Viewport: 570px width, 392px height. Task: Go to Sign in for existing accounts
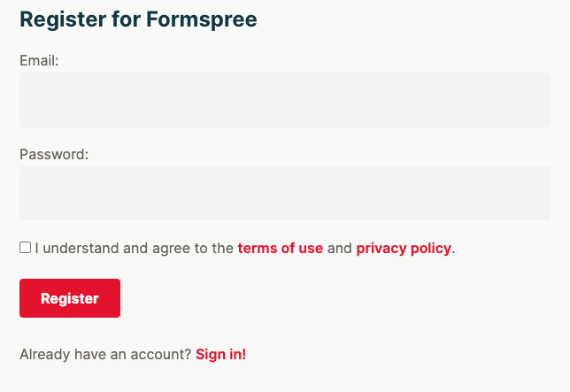[x=220, y=355]
